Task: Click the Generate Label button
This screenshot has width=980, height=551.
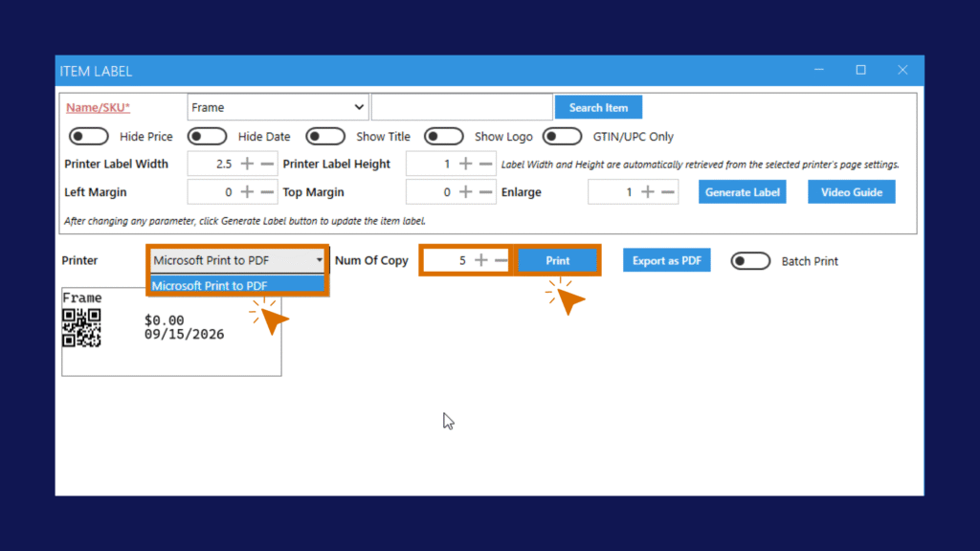Action: [x=742, y=191]
